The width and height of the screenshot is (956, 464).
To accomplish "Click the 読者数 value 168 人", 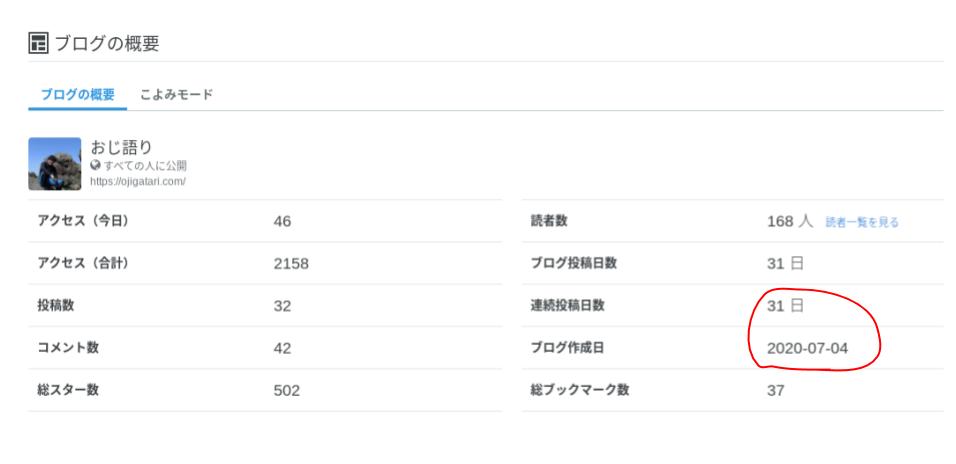I will pyautogui.click(x=790, y=221).
